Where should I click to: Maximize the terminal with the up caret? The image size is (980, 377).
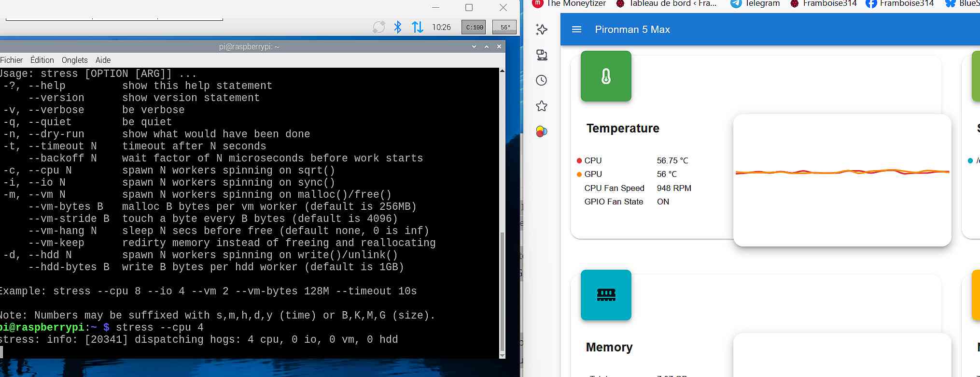point(487,46)
